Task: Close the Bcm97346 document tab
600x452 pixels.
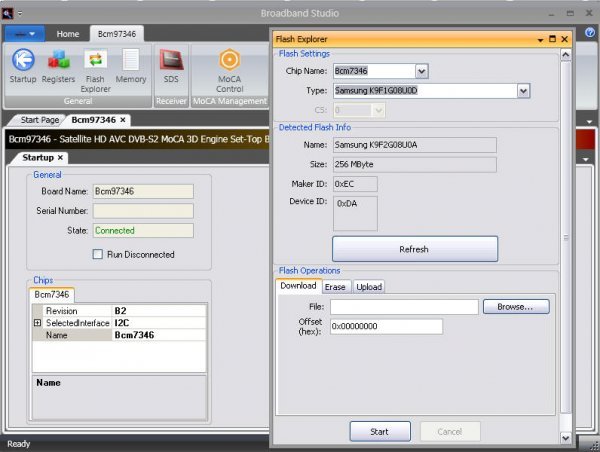Action: (x=123, y=120)
